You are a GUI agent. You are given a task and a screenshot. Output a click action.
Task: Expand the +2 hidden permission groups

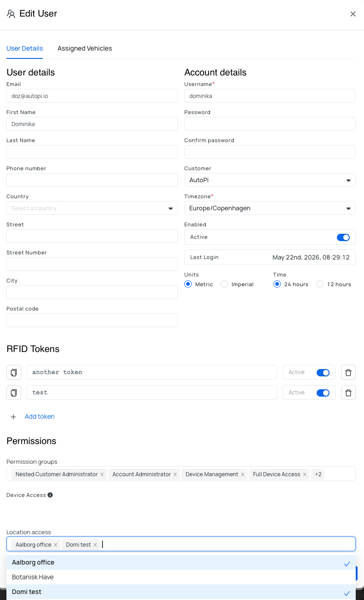pyautogui.click(x=318, y=474)
